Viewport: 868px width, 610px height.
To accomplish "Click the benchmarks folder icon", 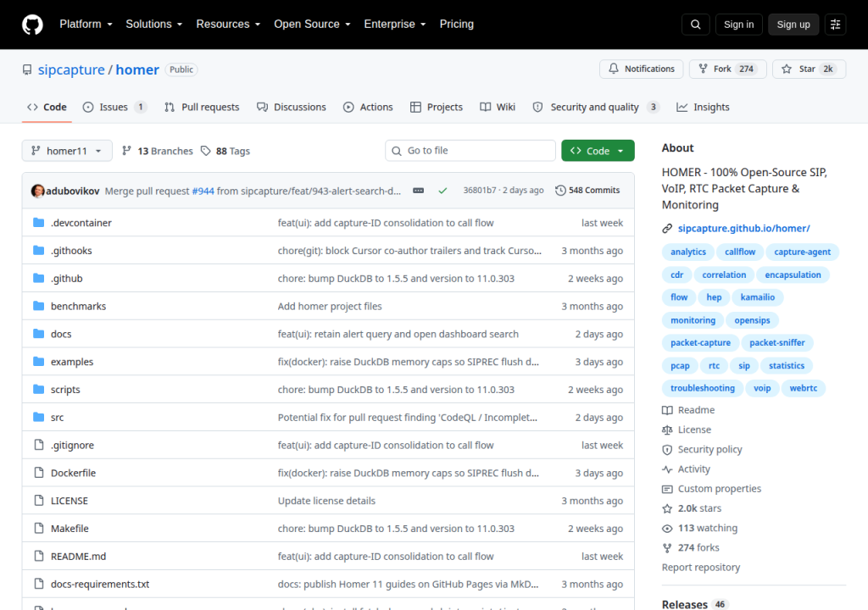I will [38, 306].
